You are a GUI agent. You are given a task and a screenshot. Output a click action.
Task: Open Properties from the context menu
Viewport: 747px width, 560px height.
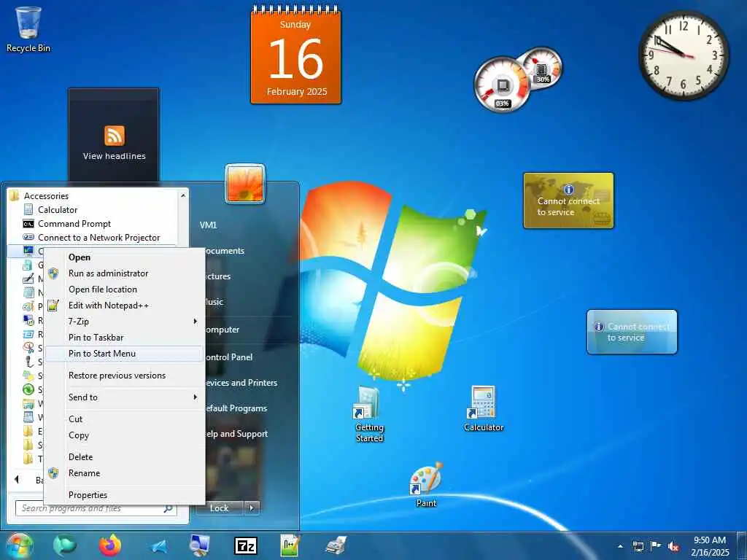[x=125, y=495]
